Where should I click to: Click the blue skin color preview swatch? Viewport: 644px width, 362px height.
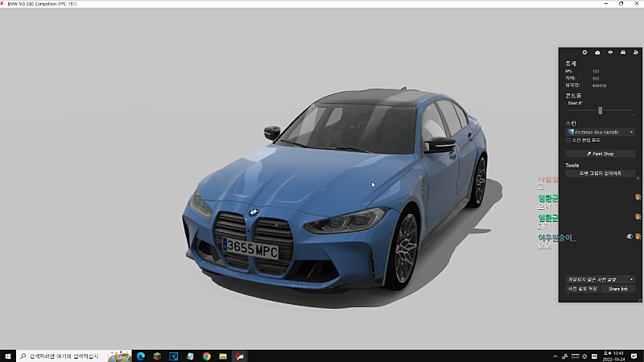click(x=571, y=132)
